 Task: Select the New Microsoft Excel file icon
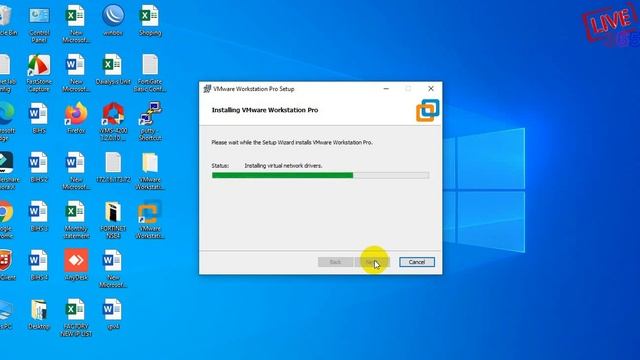click(76, 24)
